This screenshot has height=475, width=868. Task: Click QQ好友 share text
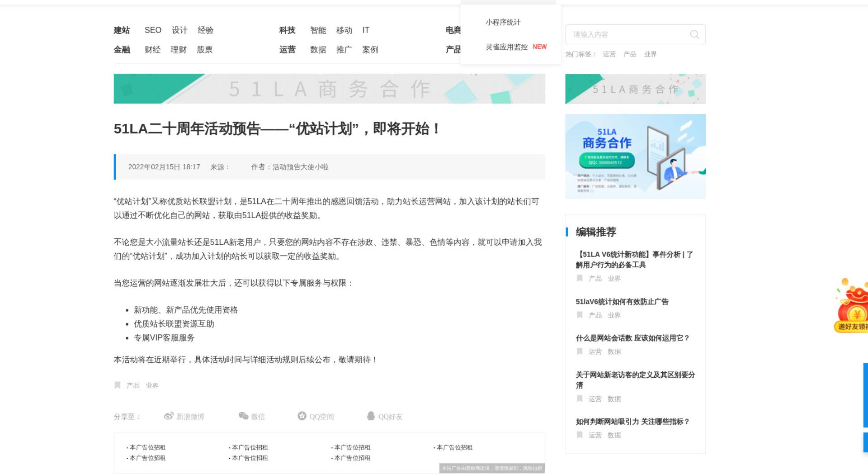click(x=390, y=417)
